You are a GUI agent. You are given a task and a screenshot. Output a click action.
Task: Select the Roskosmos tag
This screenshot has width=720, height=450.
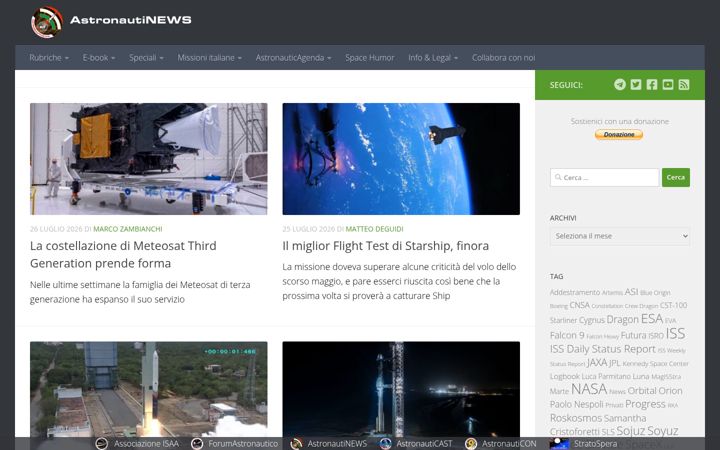(576, 418)
